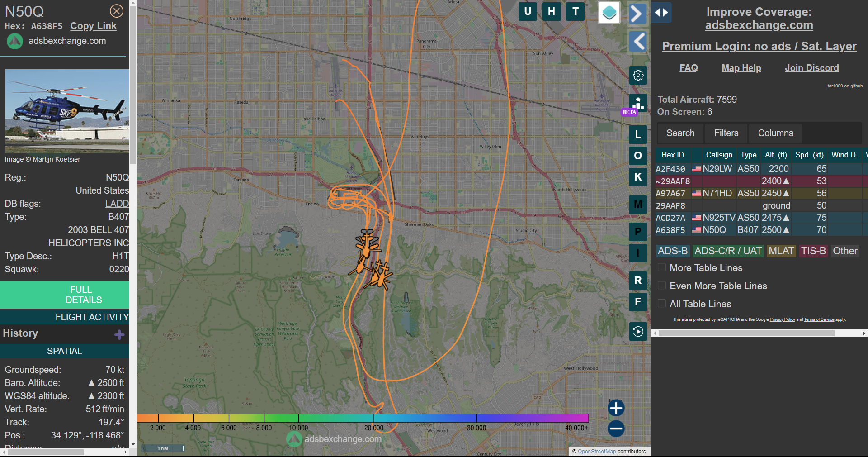The image size is (868, 457).
Task: Expand History section with plus icon
Action: [119, 334]
